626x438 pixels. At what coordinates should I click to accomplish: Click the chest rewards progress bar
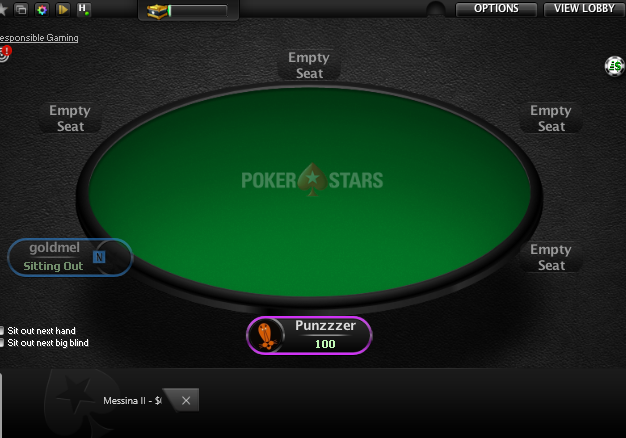point(198,11)
